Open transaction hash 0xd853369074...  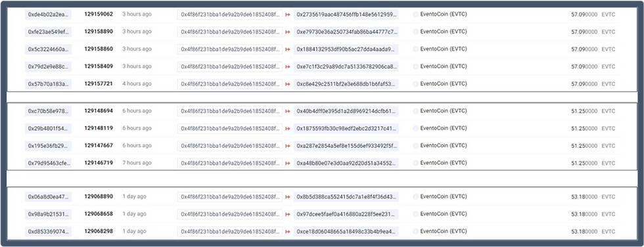pyautogui.click(x=48, y=232)
